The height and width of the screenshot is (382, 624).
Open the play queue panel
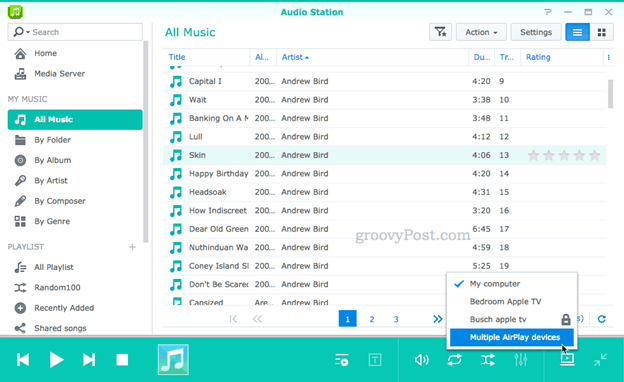coord(342,360)
